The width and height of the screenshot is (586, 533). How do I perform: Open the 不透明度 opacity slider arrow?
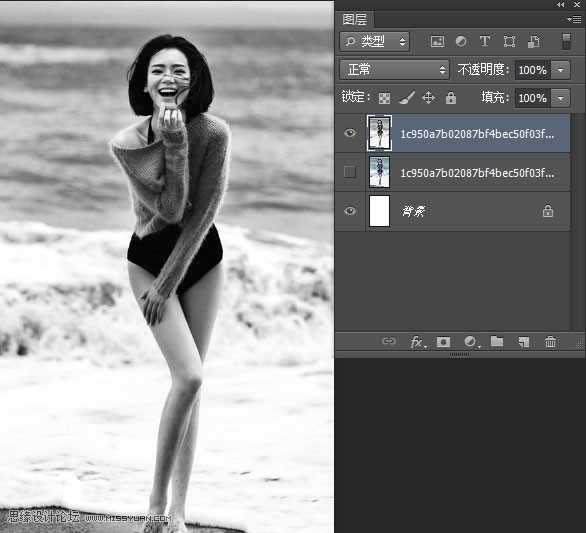[560, 70]
